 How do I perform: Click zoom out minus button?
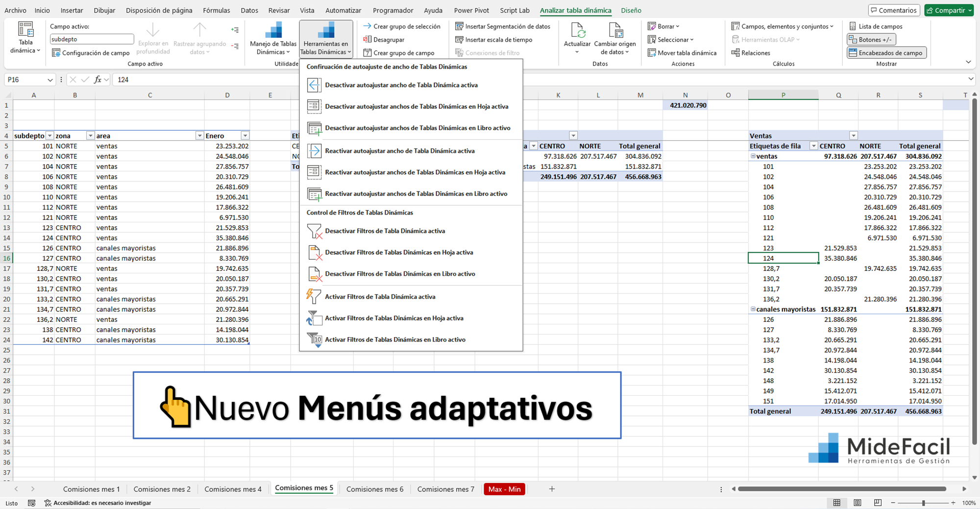(893, 503)
